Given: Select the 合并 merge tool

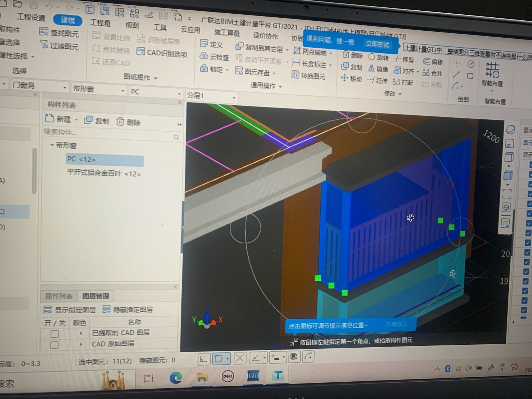Looking at the screenshot, I should (432, 73).
